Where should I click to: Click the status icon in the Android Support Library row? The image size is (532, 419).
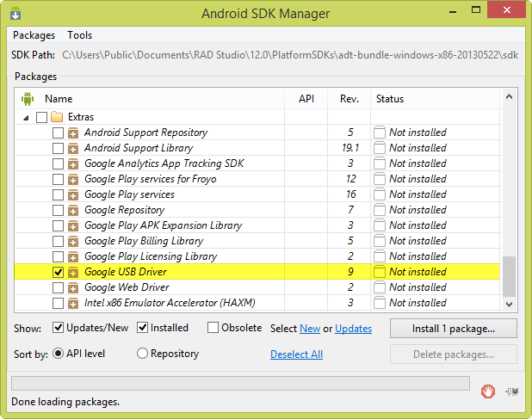click(380, 148)
